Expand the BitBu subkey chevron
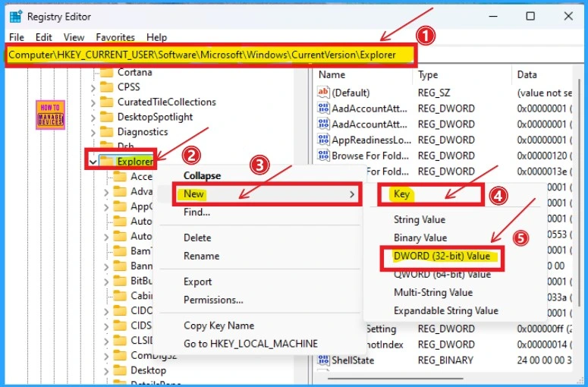The height and width of the screenshot is (387, 588). coord(106,282)
